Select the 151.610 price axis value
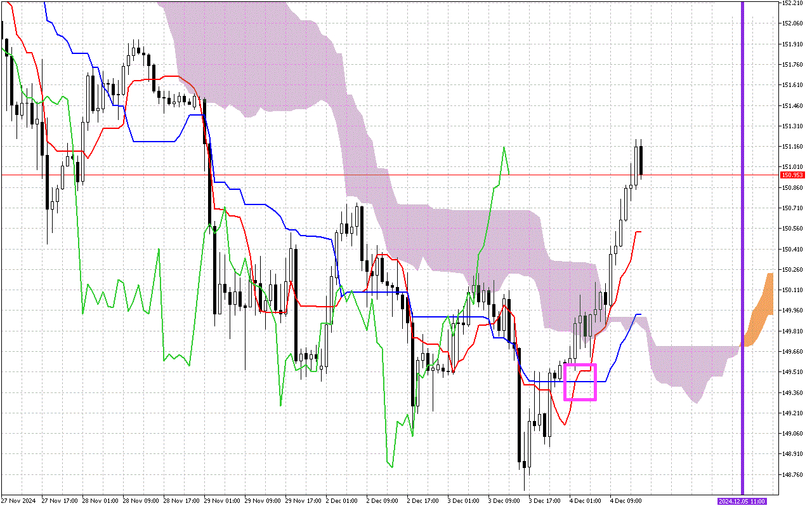Screen dimensions: 812x508 coord(793,85)
